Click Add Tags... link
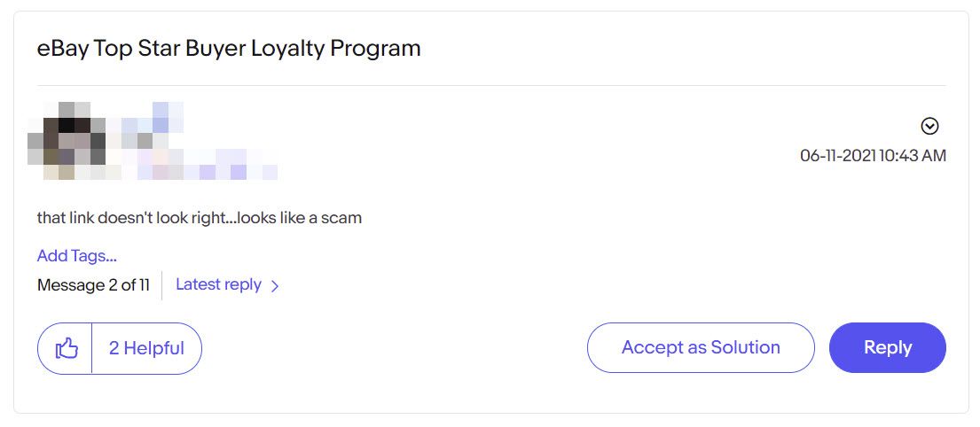The image size is (980, 427). pyautogui.click(x=77, y=255)
